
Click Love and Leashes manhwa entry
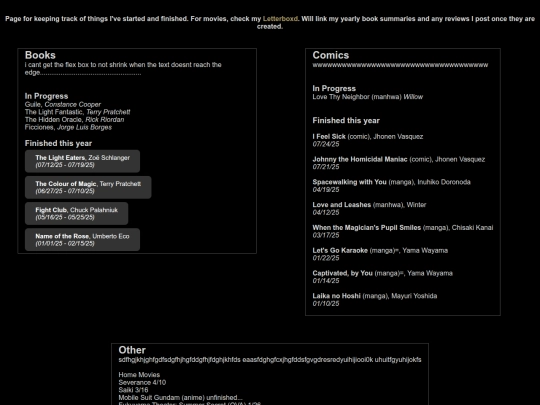tap(369, 205)
